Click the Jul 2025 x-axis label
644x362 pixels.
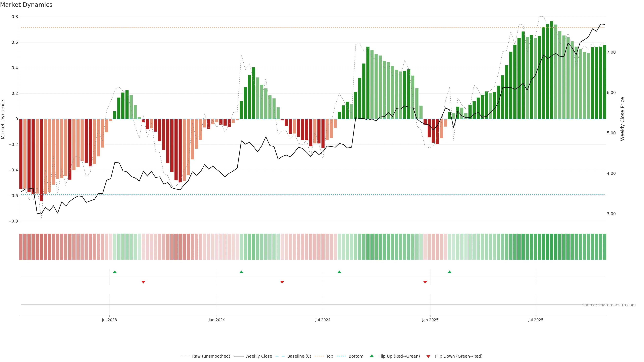[536, 320]
